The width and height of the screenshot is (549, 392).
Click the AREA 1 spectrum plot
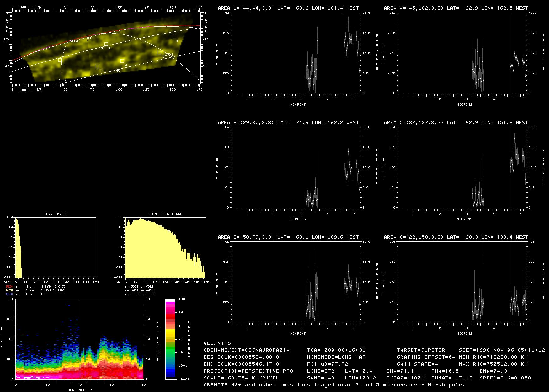pyautogui.click(x=296, y=53)
